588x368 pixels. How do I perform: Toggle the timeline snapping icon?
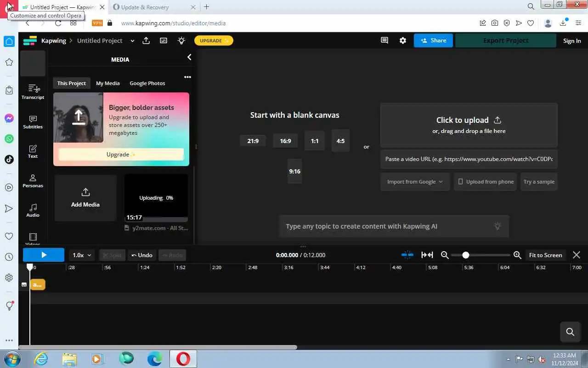point(407,255)
